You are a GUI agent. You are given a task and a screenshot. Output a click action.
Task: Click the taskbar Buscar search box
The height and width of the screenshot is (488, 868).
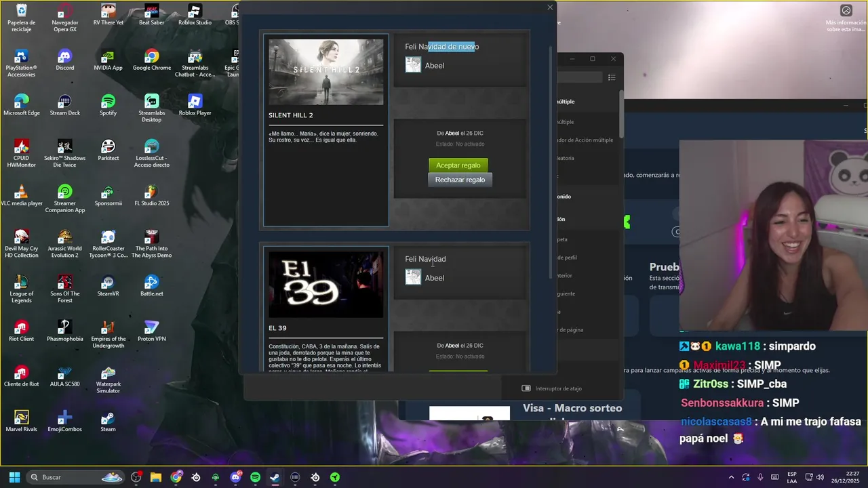76,477
